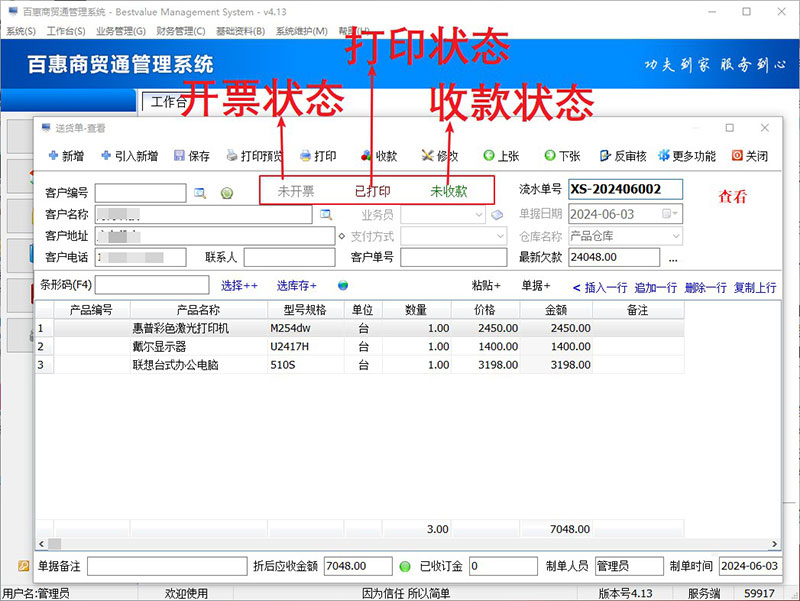Open 打印预览 print preview

(x=254, y=156)
